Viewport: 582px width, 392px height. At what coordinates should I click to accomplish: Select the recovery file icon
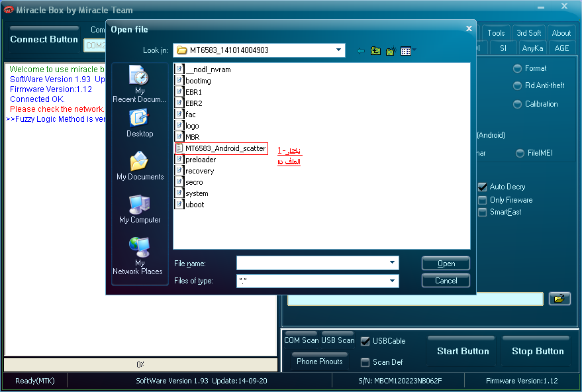[179, 171]
